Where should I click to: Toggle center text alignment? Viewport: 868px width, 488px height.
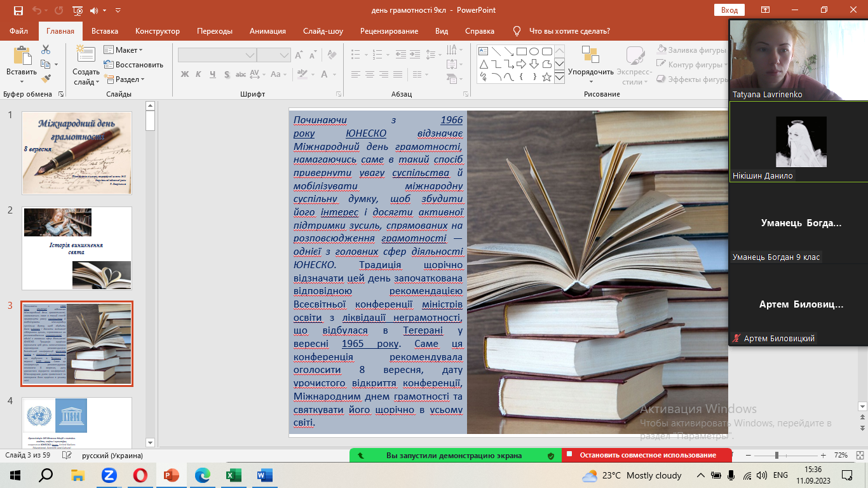click(369, 74)
